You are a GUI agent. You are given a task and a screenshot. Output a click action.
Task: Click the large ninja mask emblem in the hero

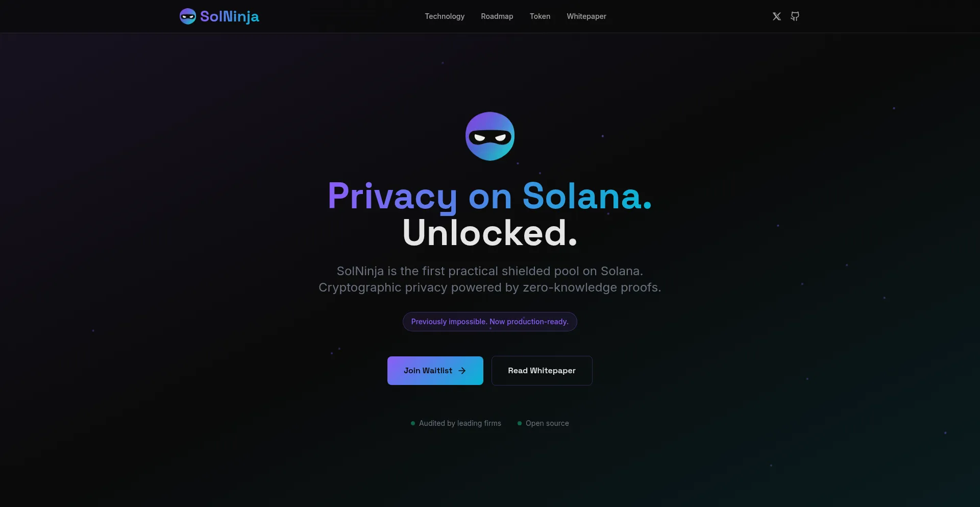tap(490, 136)
